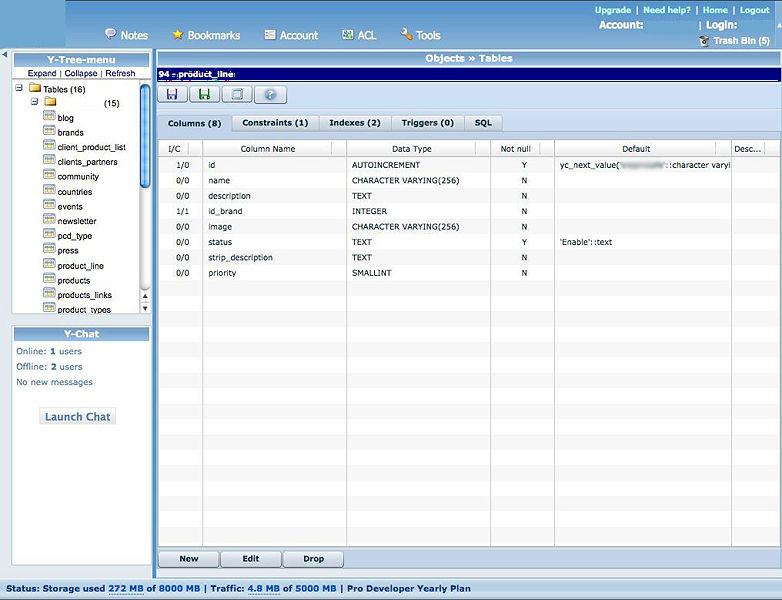Open Notes from the top navigation
Screen dimensions: 782x600
126,35
